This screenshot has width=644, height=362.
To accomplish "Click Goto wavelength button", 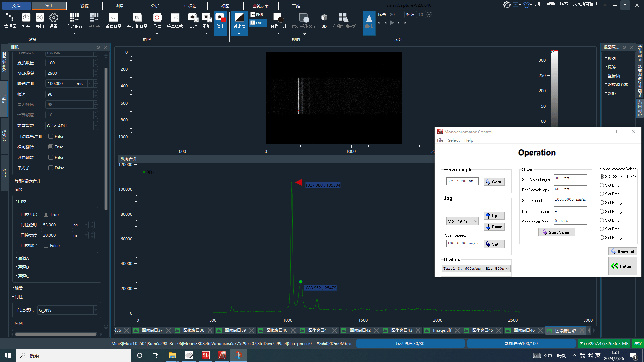I will (494, 182).
